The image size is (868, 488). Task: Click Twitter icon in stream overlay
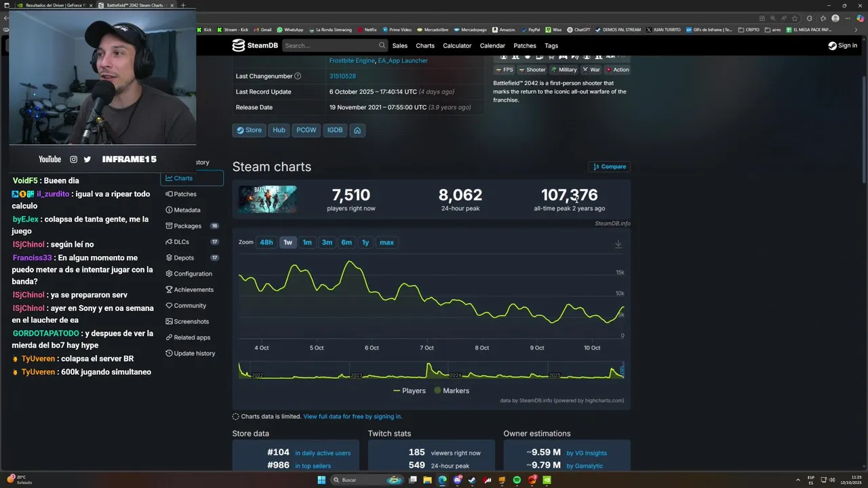(x=87, y=159)
